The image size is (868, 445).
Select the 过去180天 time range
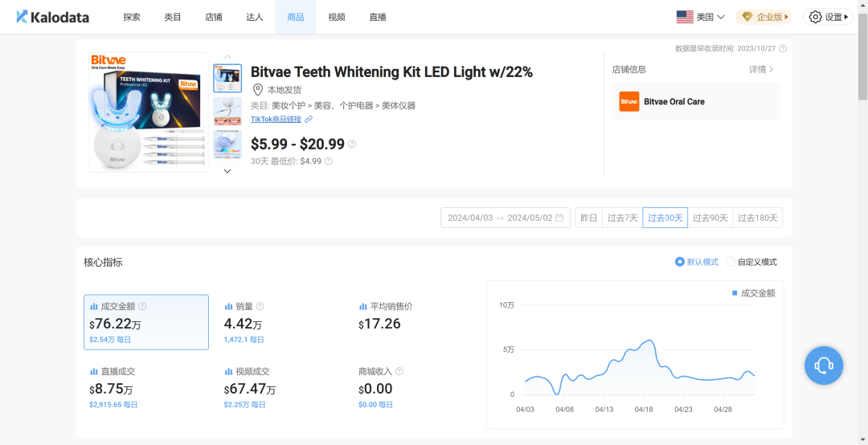click(758, 218)
